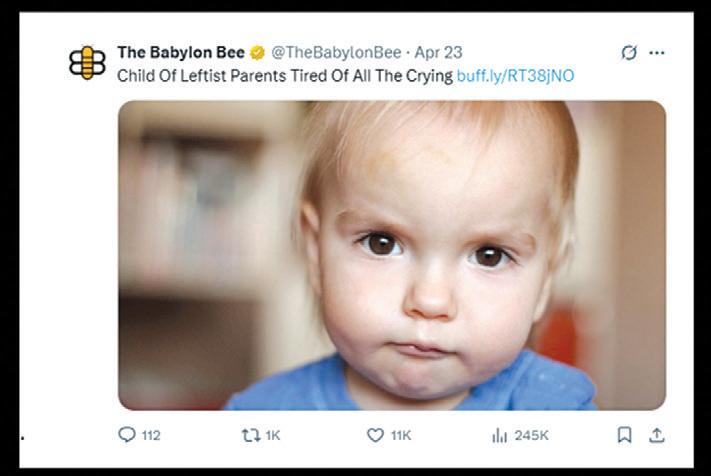Click the reply speech bubble icon
Image resolution: width=711 pixels, height=476 pixels.
[127, 435]
